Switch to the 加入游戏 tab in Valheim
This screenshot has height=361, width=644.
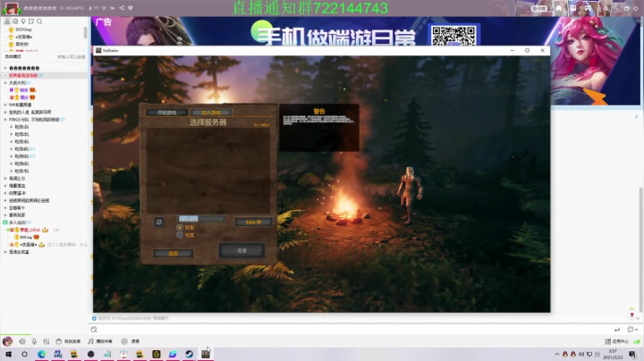click(x=211, y=113)
